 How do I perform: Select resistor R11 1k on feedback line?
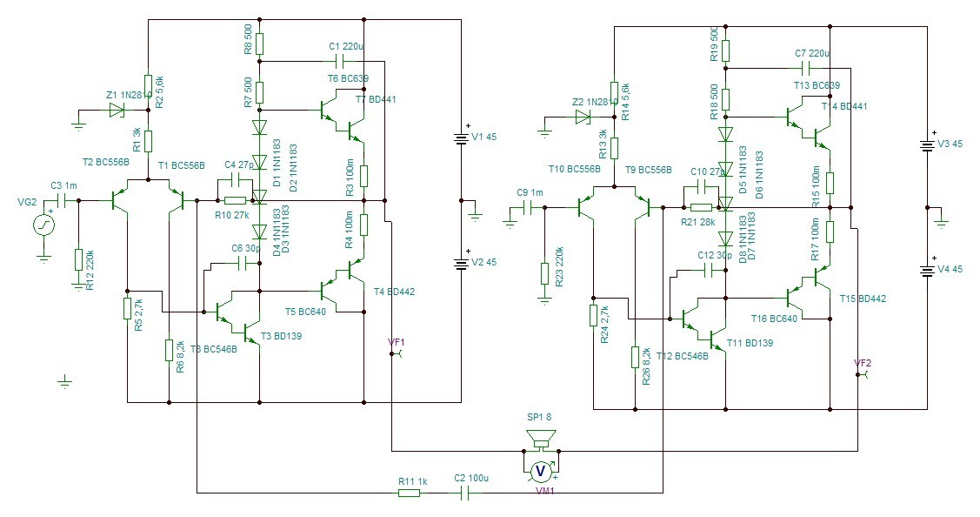point(410,493)
